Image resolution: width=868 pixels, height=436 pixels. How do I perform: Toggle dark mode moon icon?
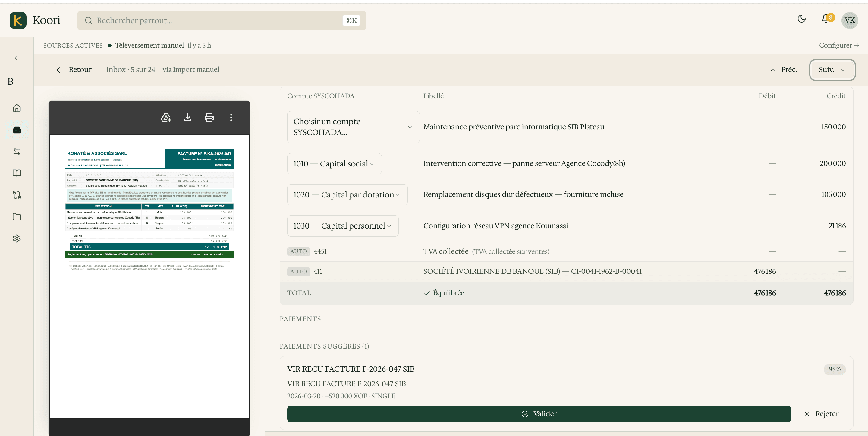tap(802, 19)
